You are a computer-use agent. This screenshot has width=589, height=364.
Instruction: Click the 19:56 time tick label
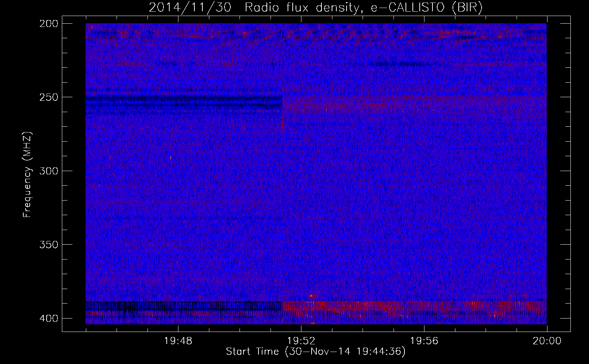pos(424,341)
